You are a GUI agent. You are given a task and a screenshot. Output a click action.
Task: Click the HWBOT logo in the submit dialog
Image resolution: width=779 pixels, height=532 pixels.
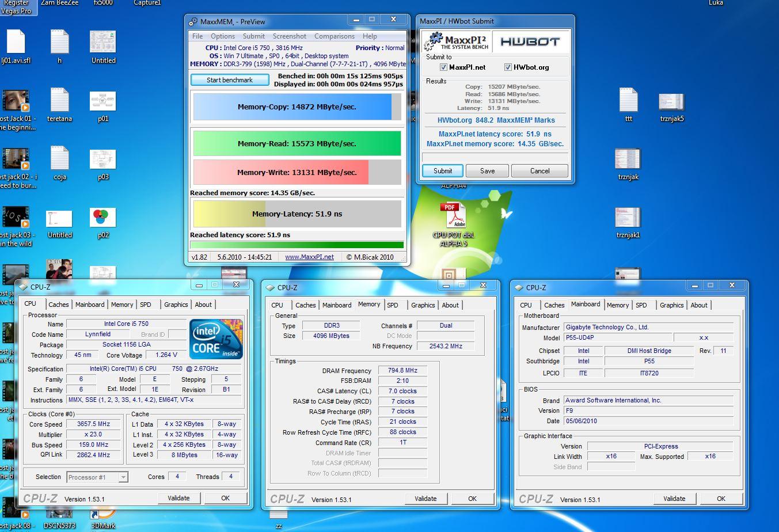coord(530,41)
